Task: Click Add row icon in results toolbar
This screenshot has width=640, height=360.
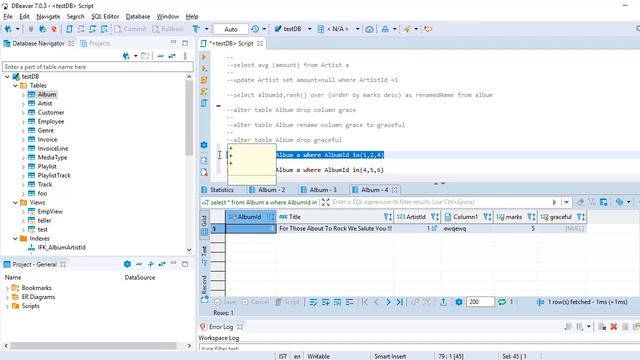Action: pyautogui.click(x=325, y=302)
